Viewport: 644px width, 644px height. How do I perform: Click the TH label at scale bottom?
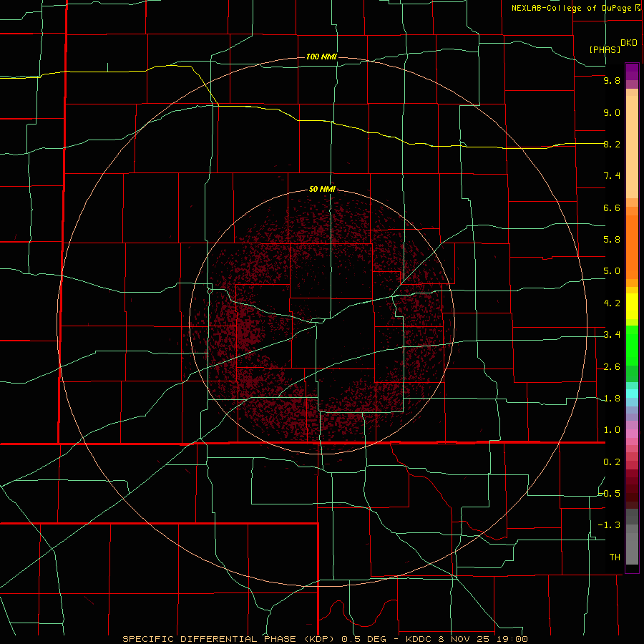[615, 557]
